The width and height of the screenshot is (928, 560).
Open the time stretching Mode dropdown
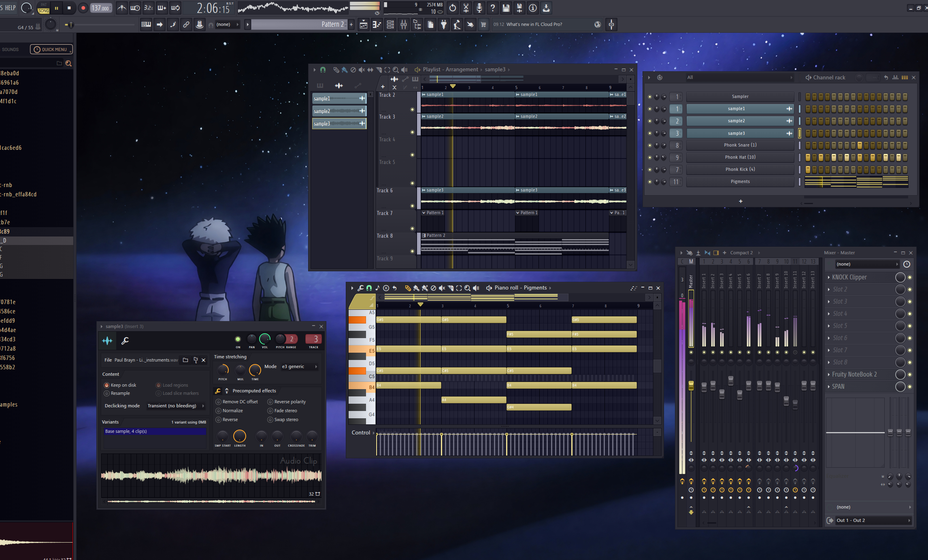pyautogui.click(x=299, y=366)
